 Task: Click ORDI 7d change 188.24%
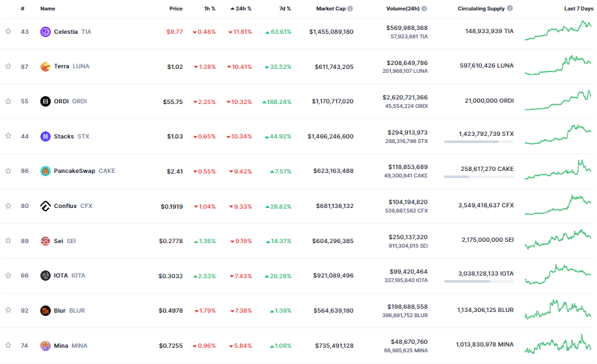coord(277,101)
